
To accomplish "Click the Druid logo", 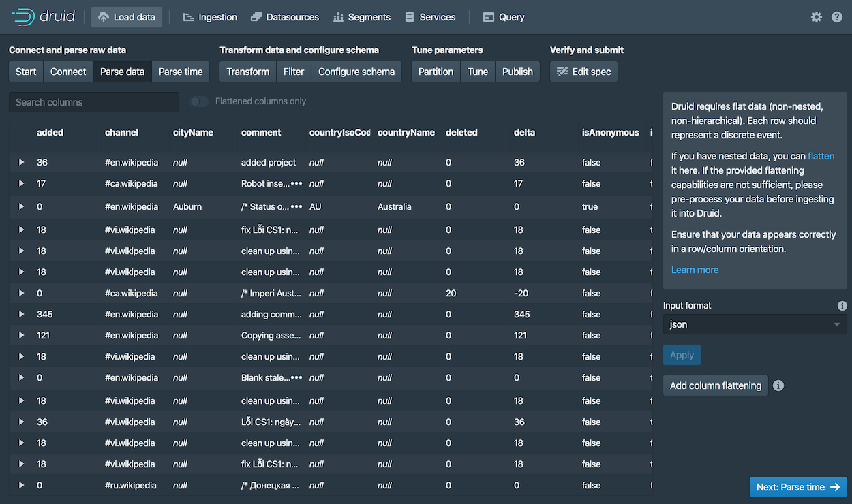I will (43, 16).
